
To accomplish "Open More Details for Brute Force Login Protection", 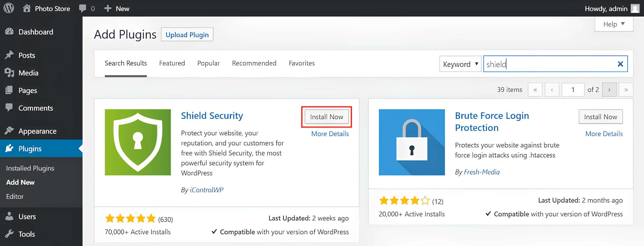I will click(603, 134).
